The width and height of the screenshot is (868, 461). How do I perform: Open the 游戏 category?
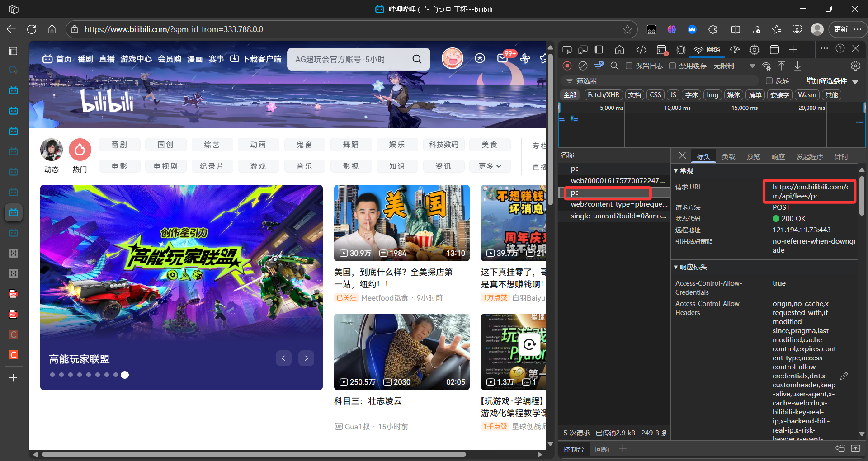258,166
